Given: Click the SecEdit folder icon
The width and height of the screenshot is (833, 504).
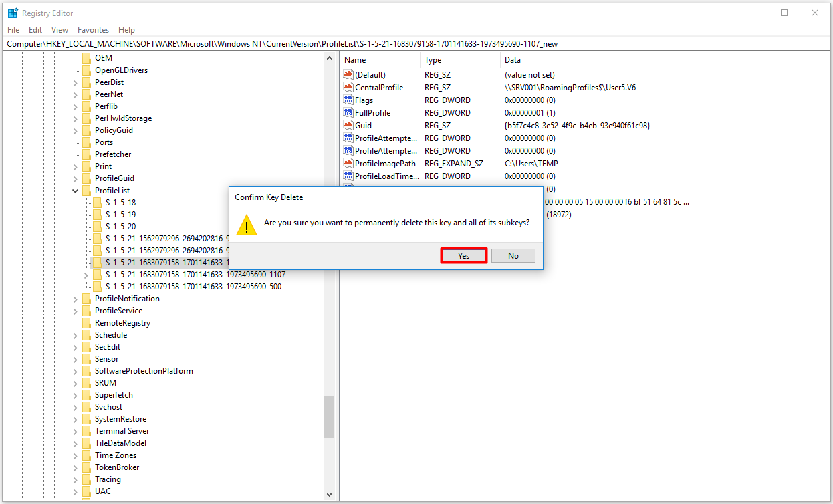Looking at the screenshot, I should [86, 347].
